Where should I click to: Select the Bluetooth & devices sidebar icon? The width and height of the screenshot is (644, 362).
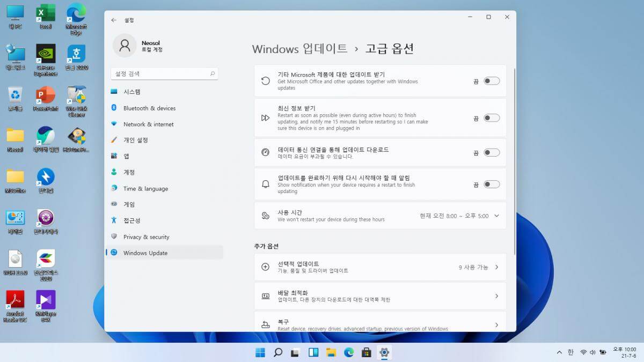click(x=114, y=108)
